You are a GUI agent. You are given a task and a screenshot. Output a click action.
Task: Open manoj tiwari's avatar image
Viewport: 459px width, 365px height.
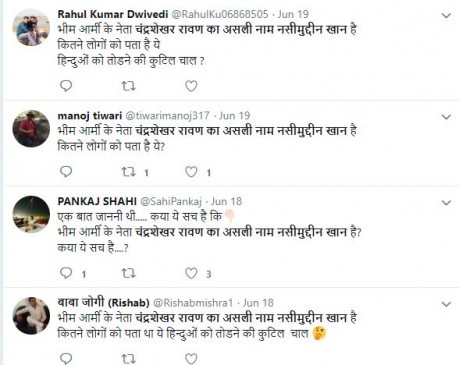(31, 129)
